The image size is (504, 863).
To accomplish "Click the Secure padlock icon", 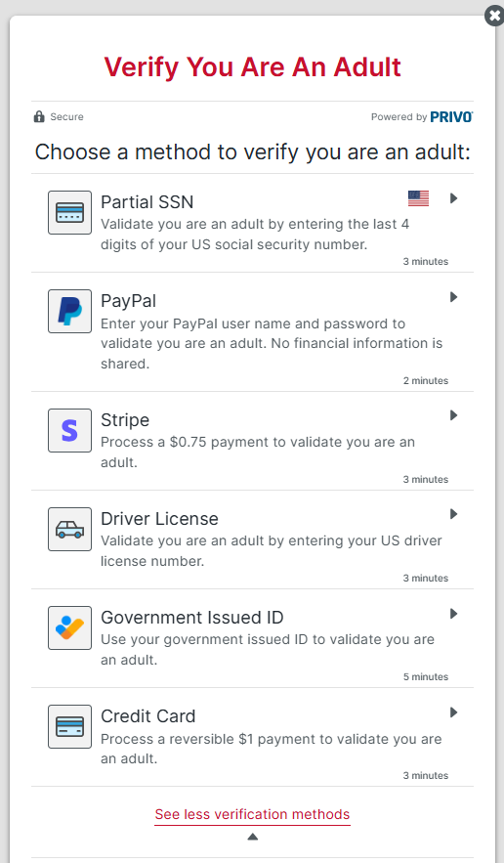I will tap(39, 116).
